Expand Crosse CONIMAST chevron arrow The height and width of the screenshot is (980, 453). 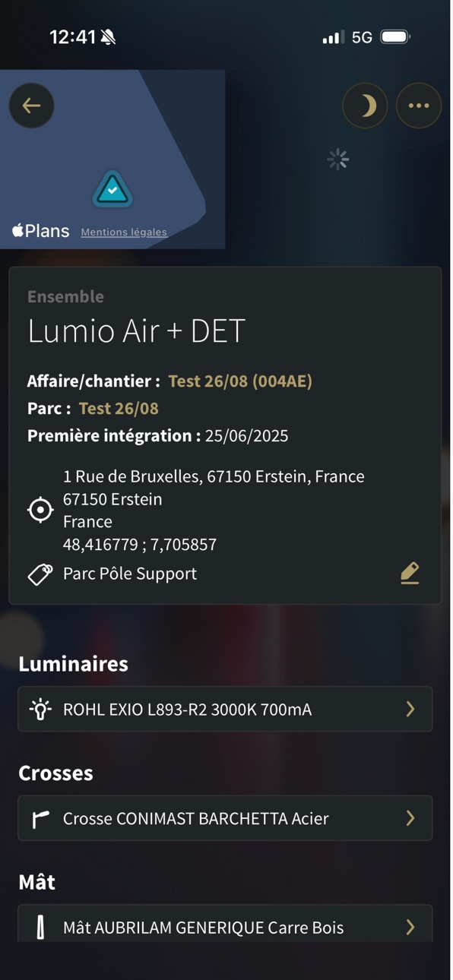tap(410, 818)
